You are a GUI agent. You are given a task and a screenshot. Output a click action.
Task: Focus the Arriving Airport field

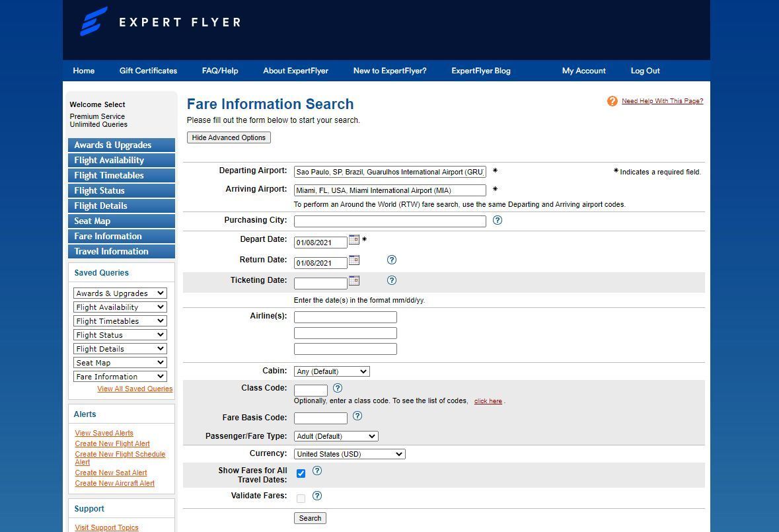pos(390,190)
